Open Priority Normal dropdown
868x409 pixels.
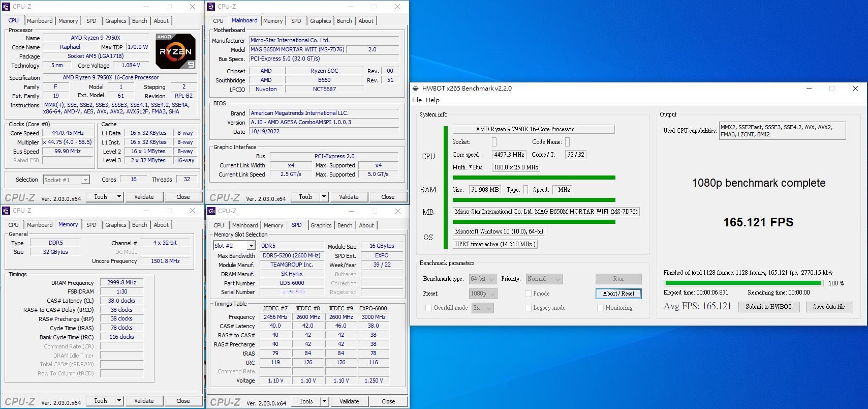(544, 279)
